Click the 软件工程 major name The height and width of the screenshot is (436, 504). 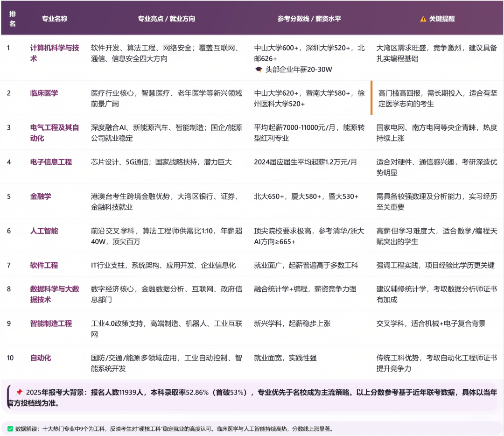click(44, 265)
